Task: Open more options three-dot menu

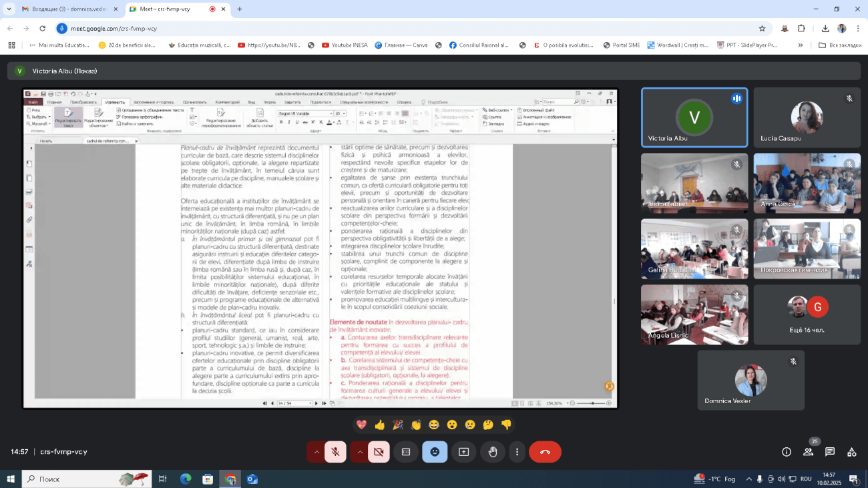Action: (517, 452)
